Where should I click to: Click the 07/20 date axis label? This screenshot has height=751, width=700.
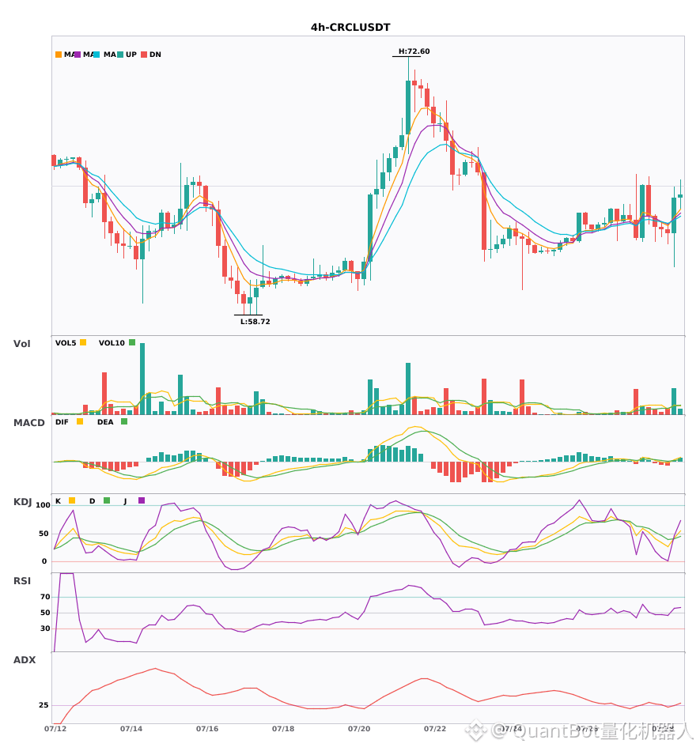[x=359, y=729]
